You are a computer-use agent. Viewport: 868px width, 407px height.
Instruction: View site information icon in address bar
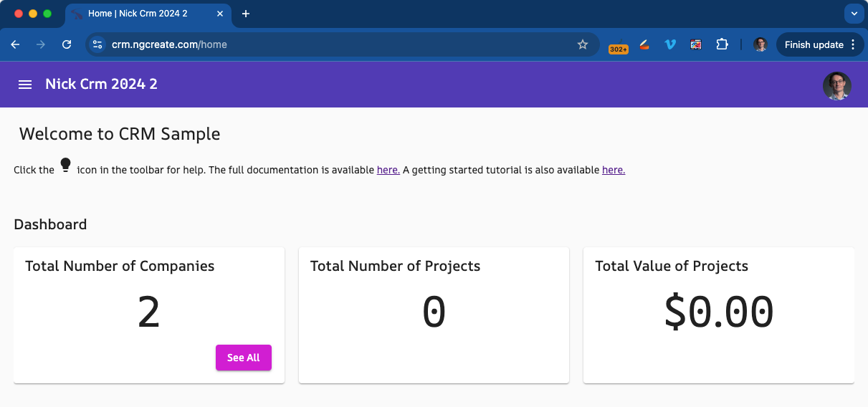97,44
